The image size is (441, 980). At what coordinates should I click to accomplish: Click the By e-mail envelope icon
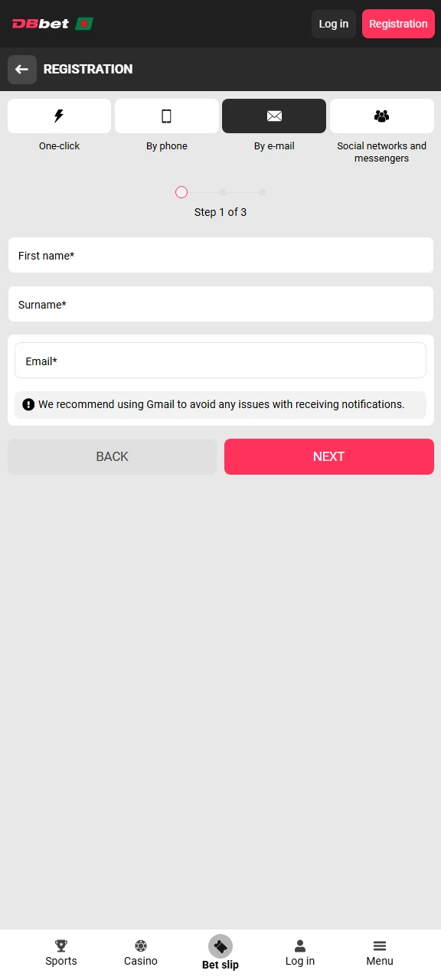pos(274,116)
